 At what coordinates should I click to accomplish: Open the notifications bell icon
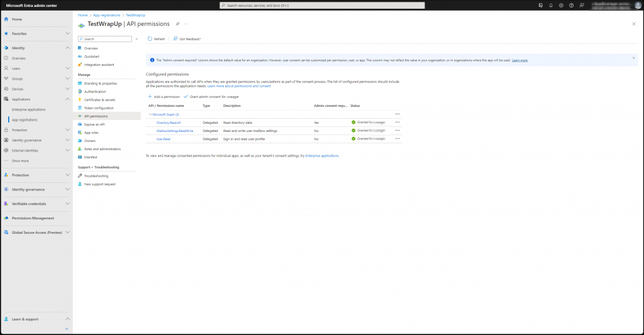tap(551, 5)
